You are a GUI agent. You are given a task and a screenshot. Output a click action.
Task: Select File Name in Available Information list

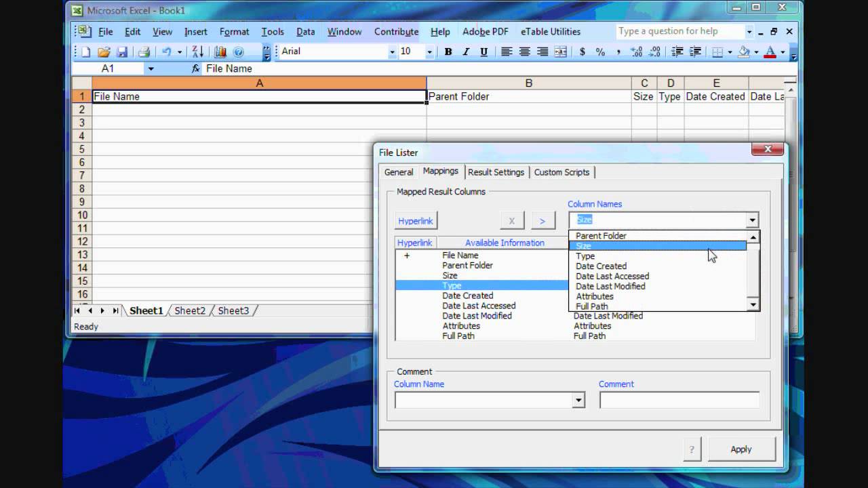click(460, 256)
